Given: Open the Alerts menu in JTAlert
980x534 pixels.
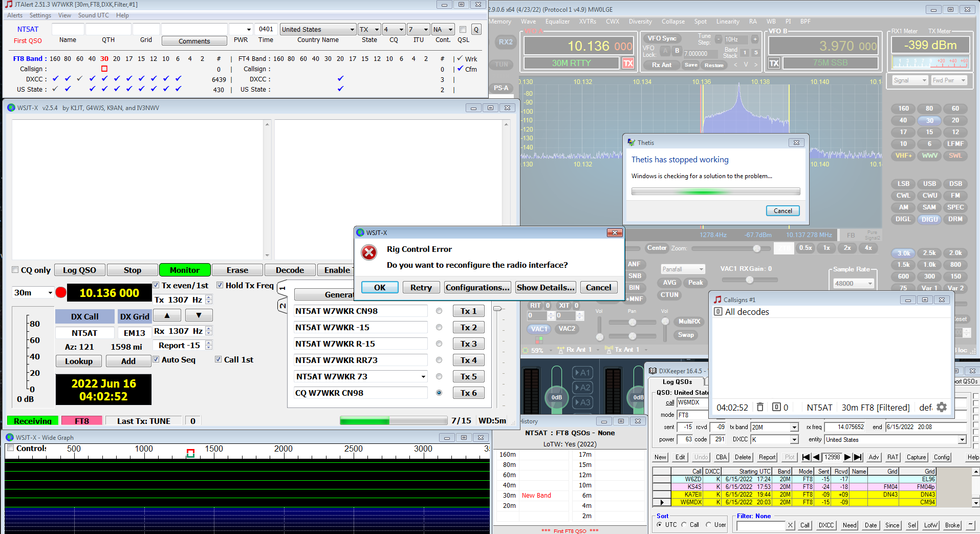Looking at the screenshot, I should point(15,15).
